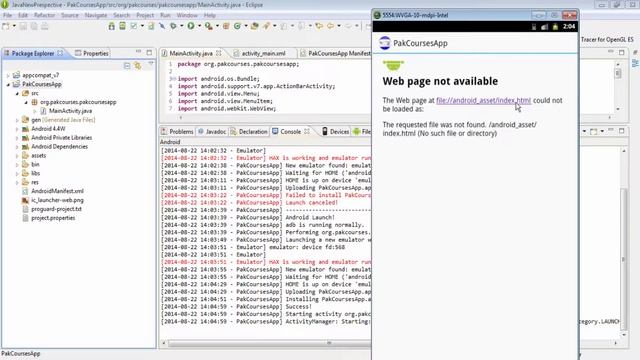Image resolution: width=640 pixels, height=360 pixels.
Task: Select project.properties in Package Explorer
Action: 53,218
